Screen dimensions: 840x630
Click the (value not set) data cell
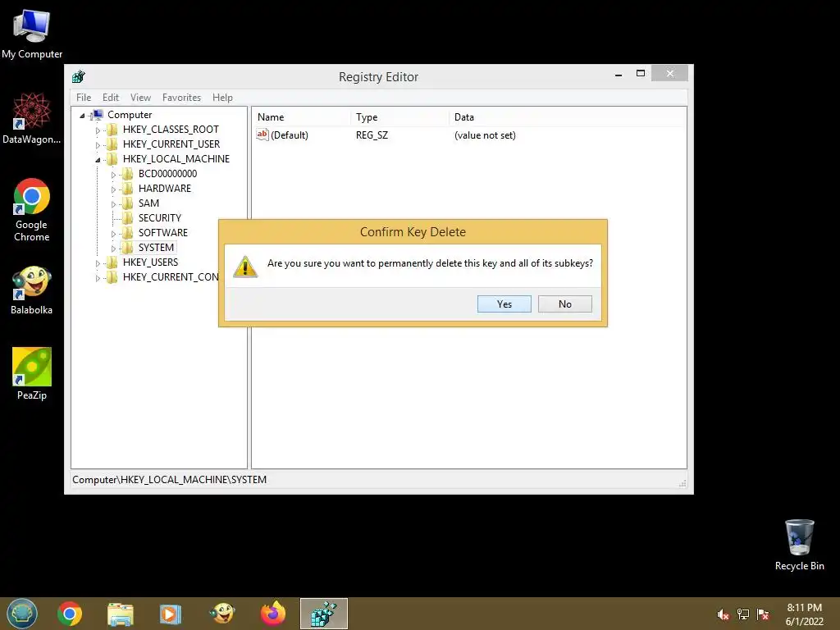click(x=485, y=135)
